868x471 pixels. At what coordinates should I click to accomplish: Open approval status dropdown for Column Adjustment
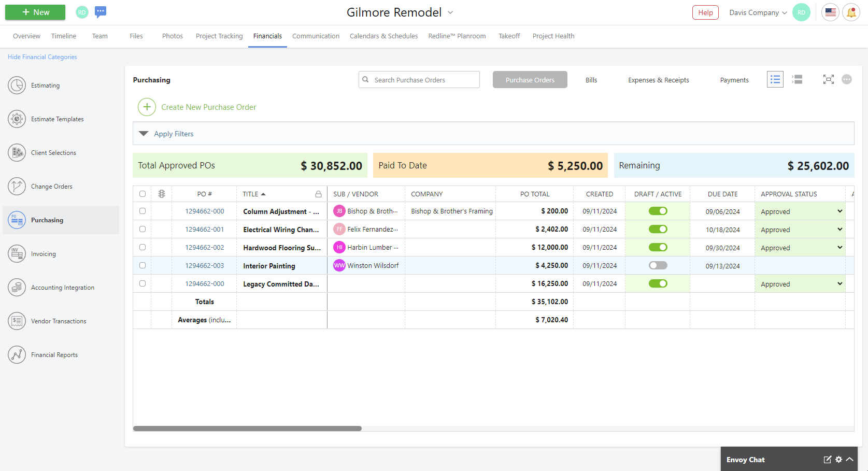pos(839,211)
